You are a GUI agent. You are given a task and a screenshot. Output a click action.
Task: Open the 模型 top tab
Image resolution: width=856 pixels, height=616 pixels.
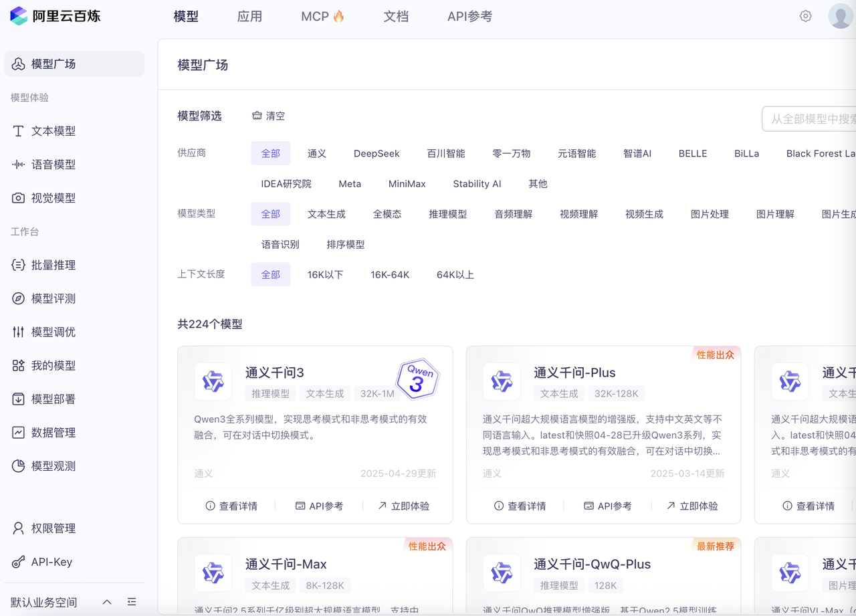[186, 17]
